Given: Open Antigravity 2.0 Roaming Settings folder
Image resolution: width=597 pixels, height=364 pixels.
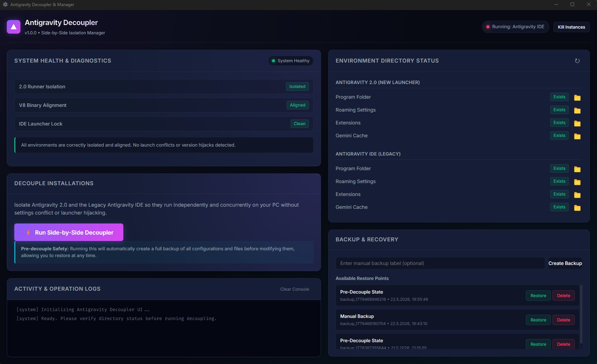Looking at the screenshot, I should point(577,110).
